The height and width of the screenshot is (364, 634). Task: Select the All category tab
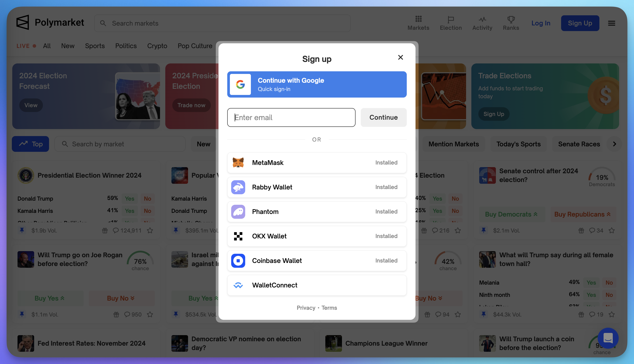click(x=47, y=46)
